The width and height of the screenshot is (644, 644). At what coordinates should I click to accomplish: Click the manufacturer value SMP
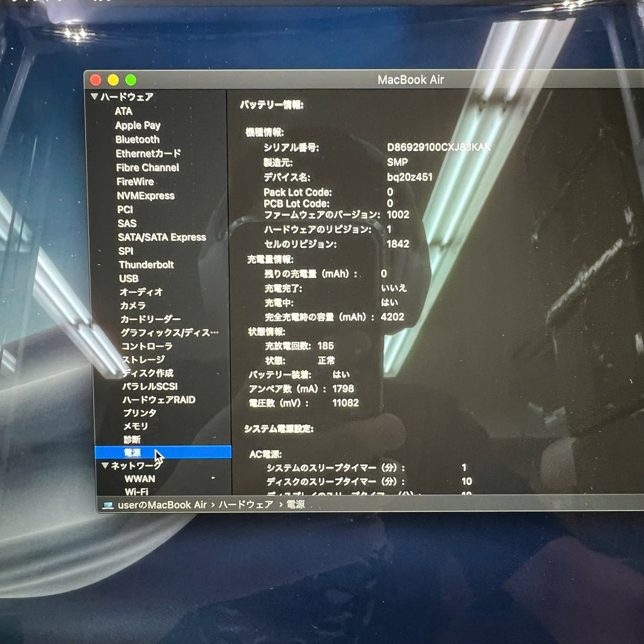pos(397,162)
